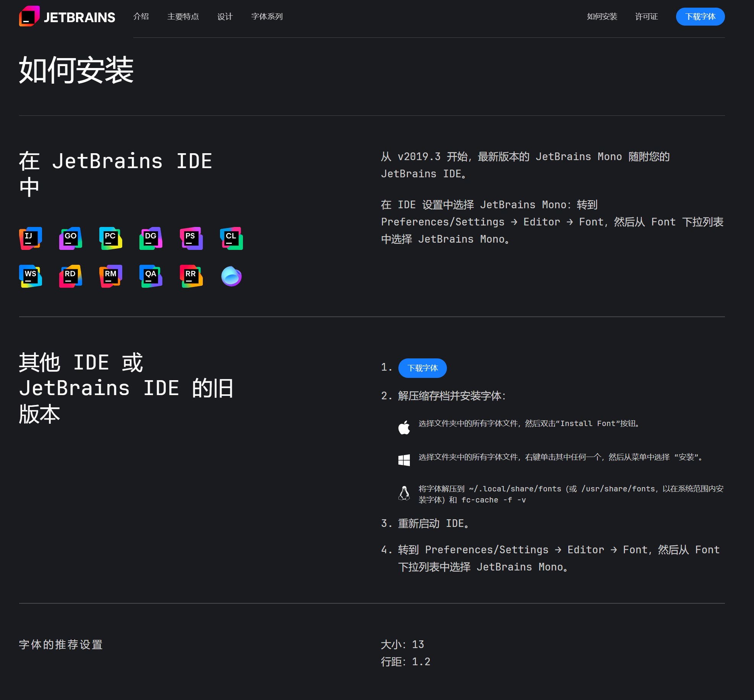The width and height of the screenshot is (754, 700).
Task: Click the 字体的推荐设置 label
Action: coord(61,645)
